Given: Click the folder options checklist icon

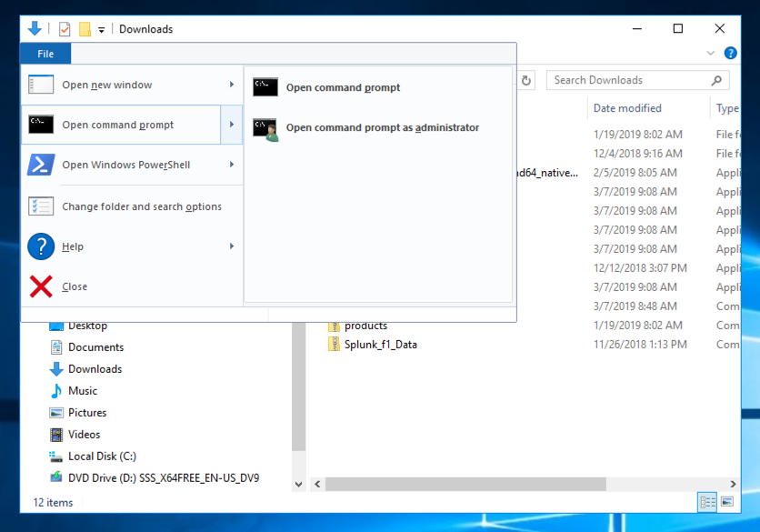Looking at the screenshot, I should (41, 206).
